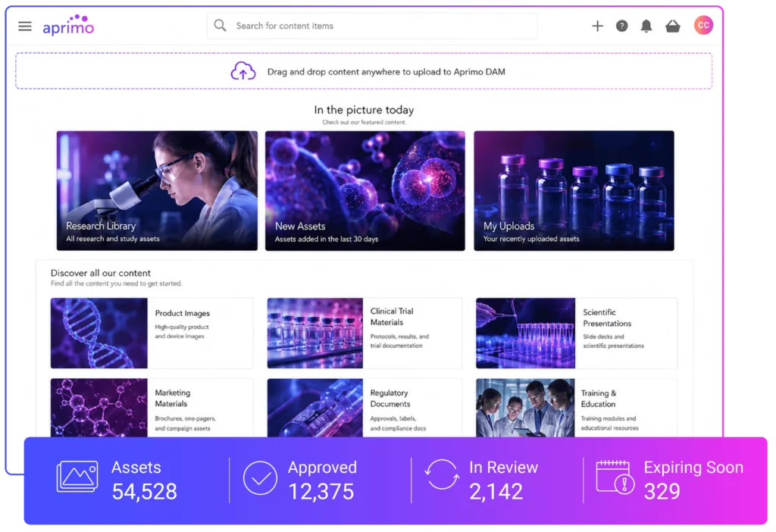Screen dimensions: 776x532
Task: Click "Brochures, one-pagers, and campaign assets" text
Action: coord(185,423)
